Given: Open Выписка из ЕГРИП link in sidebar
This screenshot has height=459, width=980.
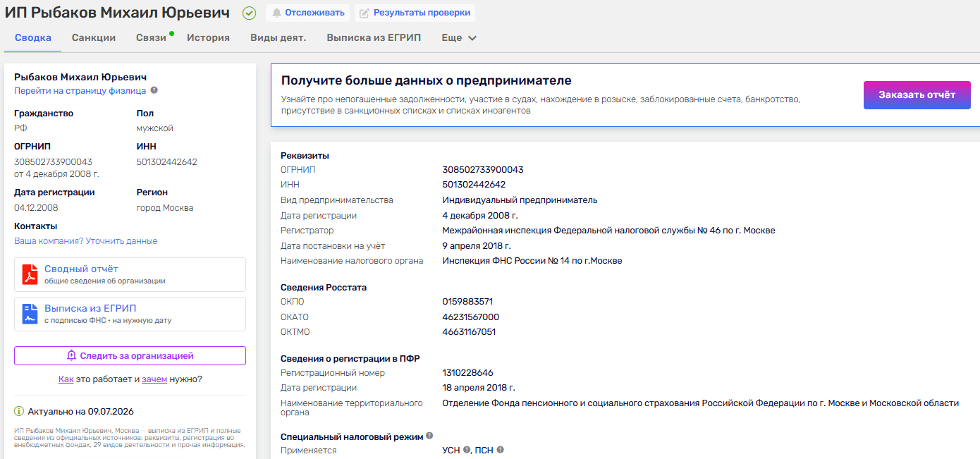Looking at the screenshot, I should point(90,308).
